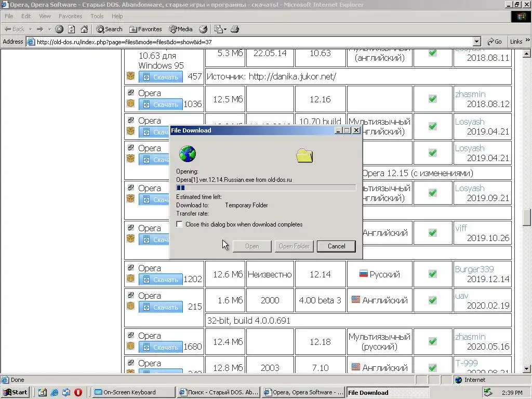Viewport: 532px width, 399px height.
Task: Launch Internet Explorer from quick launch
Action: point(54,393)
